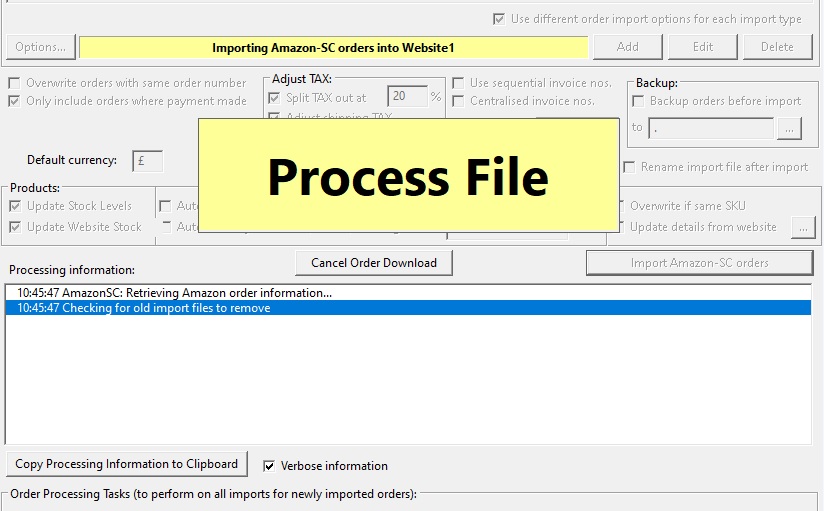The width and height of the screenshot is (824, 511).
Task: Cancel the order download
Action: [374, 263]
